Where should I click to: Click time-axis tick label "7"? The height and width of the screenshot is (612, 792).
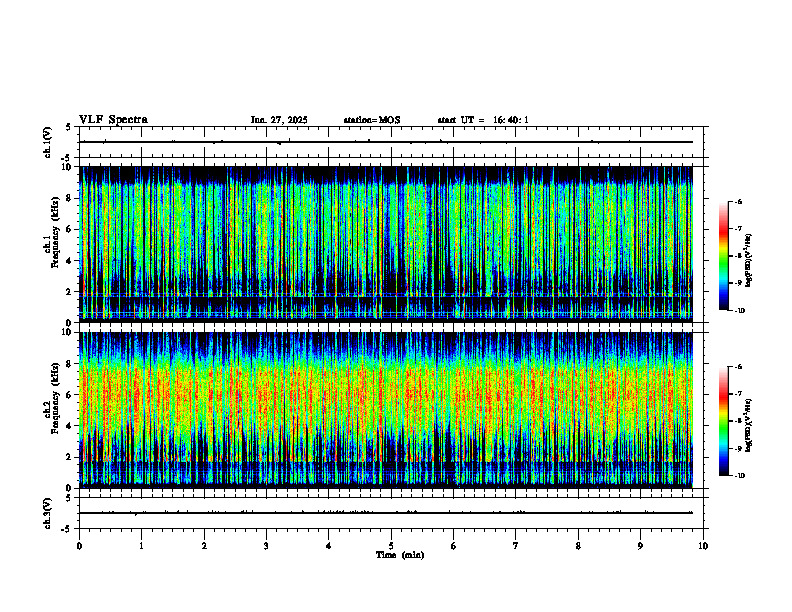(516, 546)
